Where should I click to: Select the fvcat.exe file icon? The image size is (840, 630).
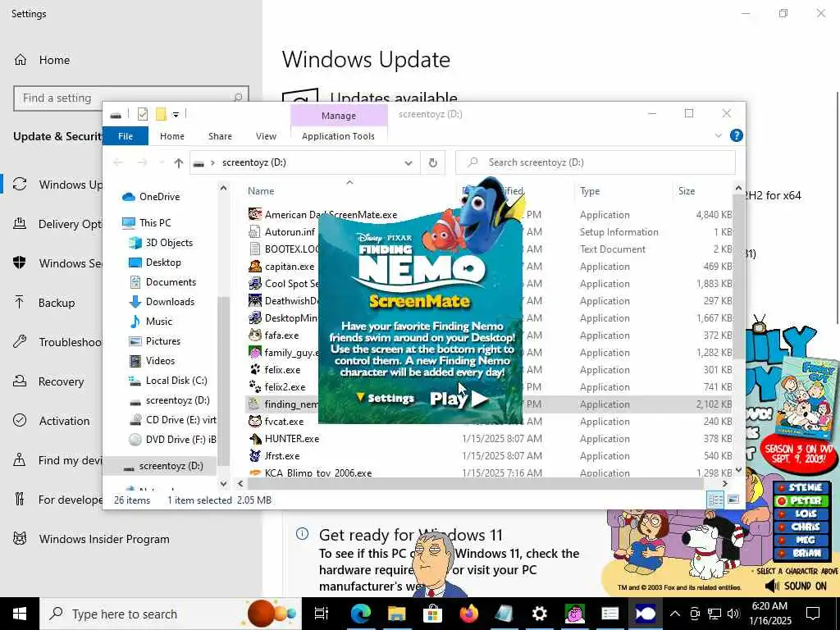(255, 421)
